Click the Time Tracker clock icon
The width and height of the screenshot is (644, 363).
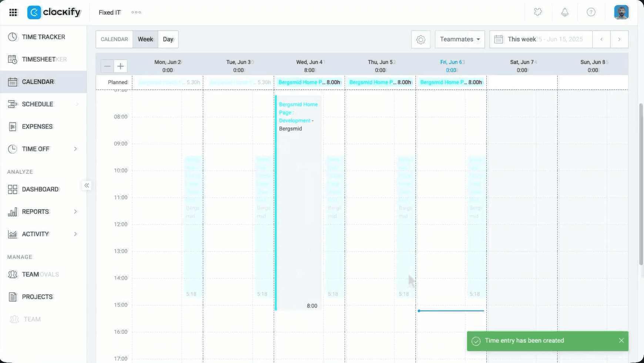pos(13,37)
